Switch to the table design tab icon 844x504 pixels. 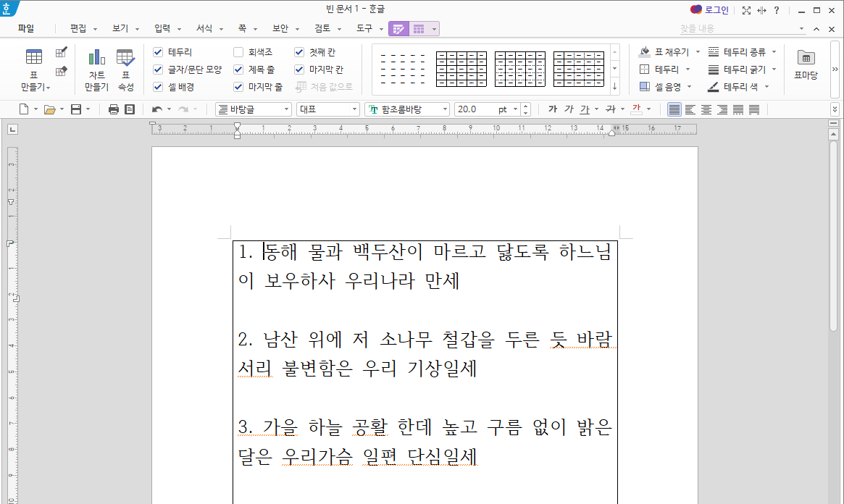point(399,28)
